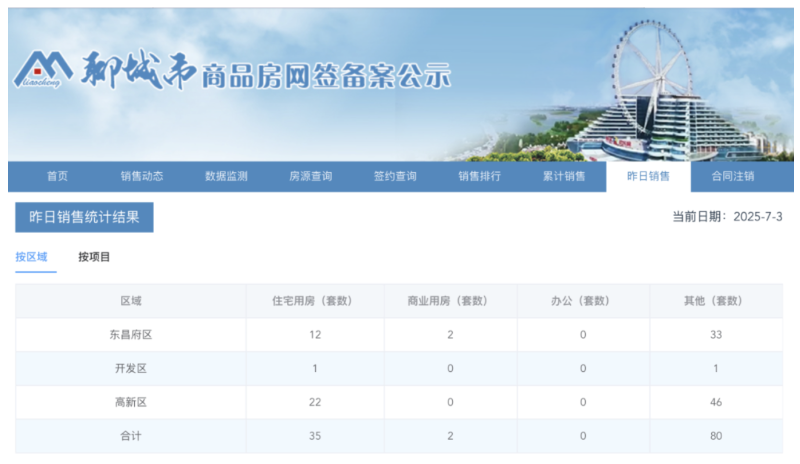Open 签约查询 page
This screenshot has width=800, height=464.
(395, 177)
